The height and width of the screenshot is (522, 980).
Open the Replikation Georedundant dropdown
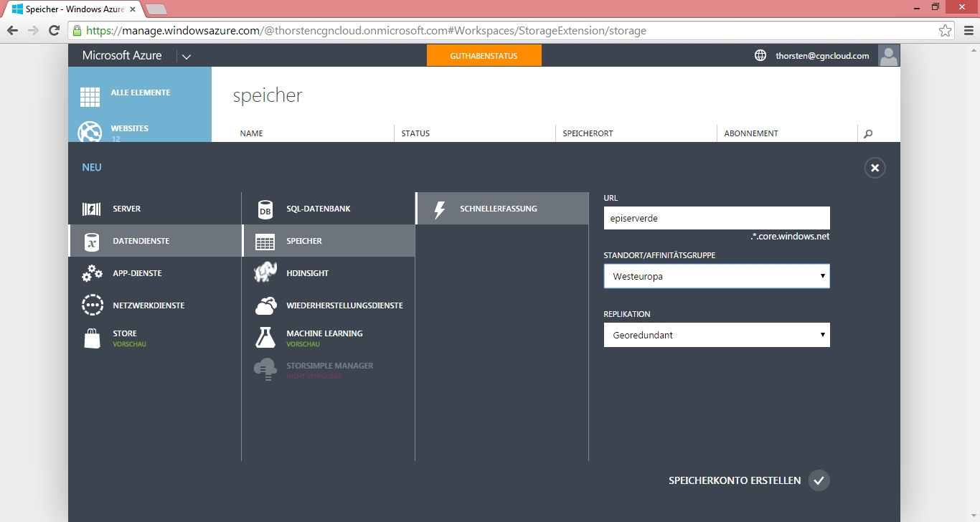coord(716,335)
